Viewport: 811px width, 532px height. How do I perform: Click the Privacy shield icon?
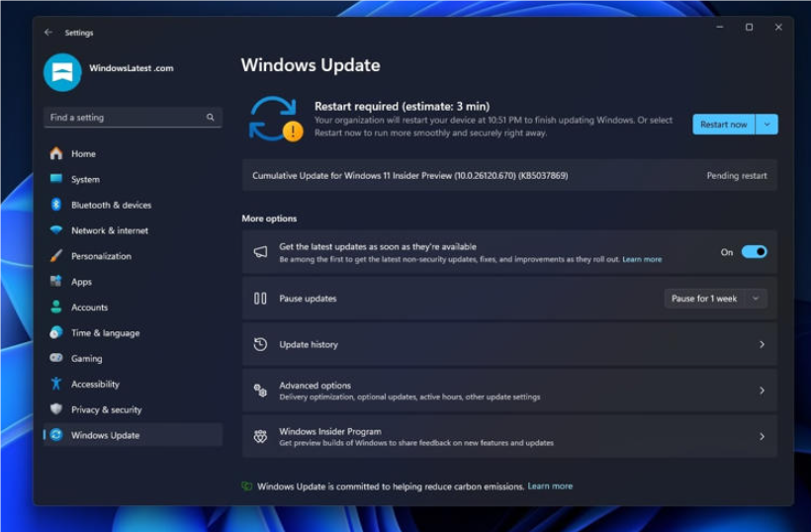55,409
